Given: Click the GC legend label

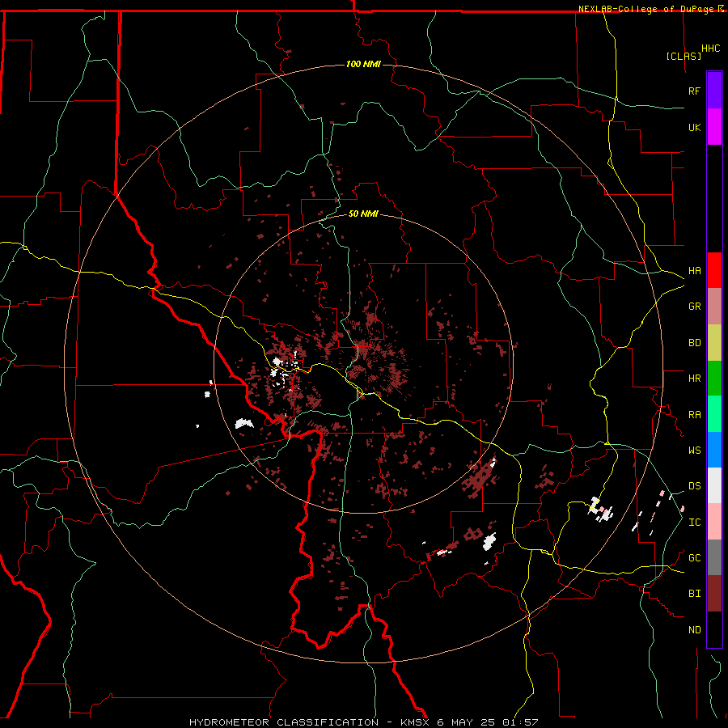Looking at the screenshot, I should point(694,557).
